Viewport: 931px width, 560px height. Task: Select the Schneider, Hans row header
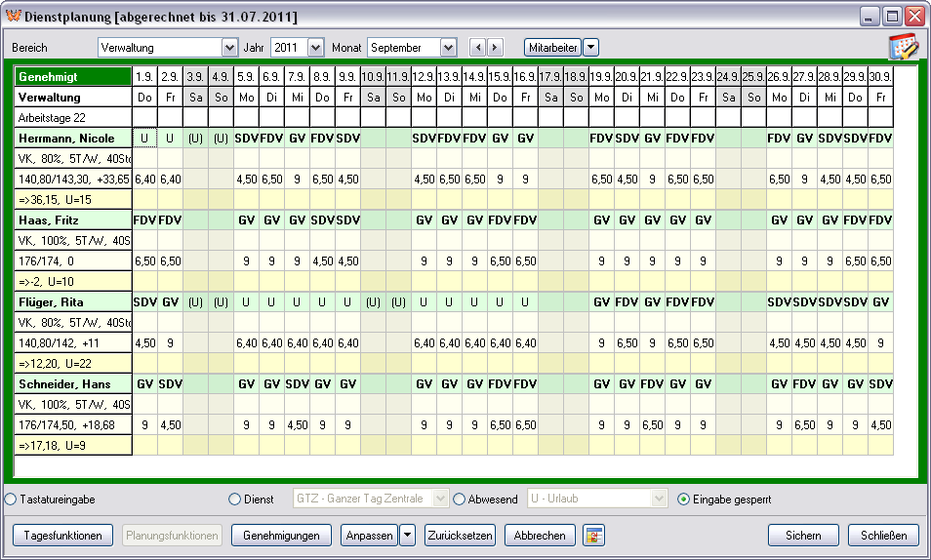(73, 384)
